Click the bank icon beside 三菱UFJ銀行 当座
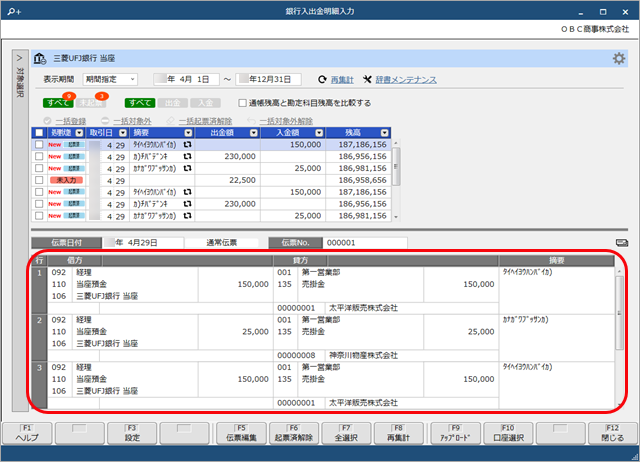 point(40,58)
